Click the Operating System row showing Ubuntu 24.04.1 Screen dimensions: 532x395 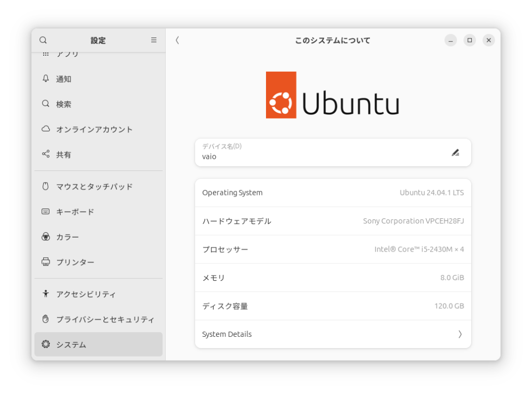(332, 192)
